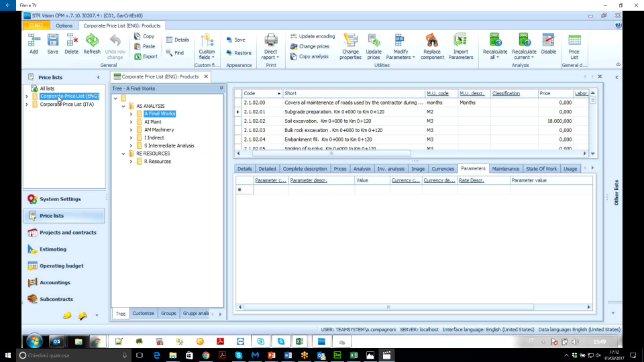This screenshot has width=644, height=362.
Task: Open the Maintenance detail tab
Action: pyautogui.click(x=506, y=169)
